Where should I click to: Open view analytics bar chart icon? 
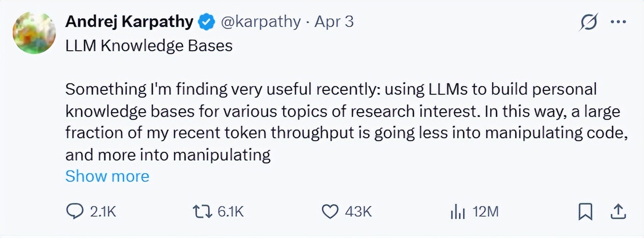[457, 211]
